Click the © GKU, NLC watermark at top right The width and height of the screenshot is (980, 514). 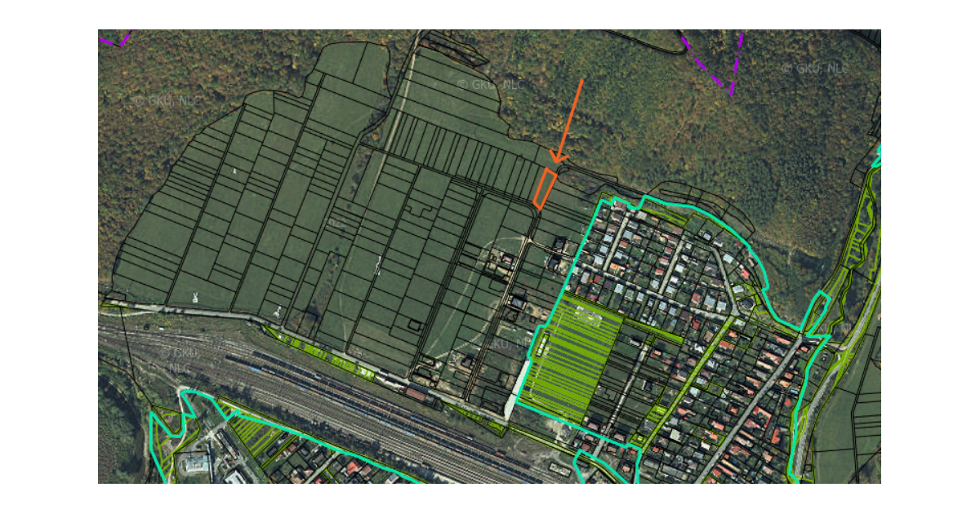[813, 69]
